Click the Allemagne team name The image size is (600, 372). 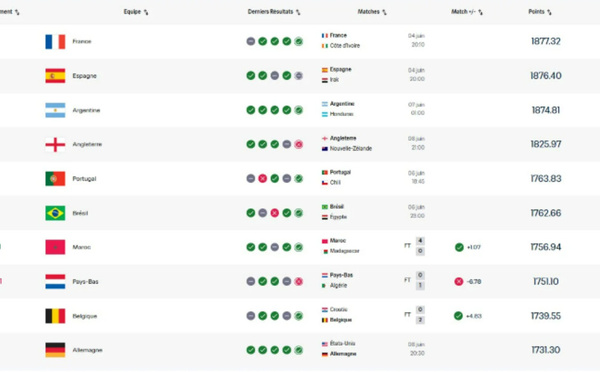[87, 350]
